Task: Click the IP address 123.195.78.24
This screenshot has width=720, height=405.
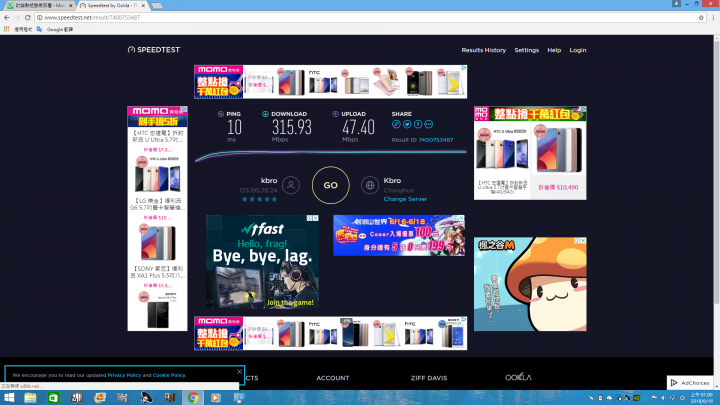Action: (x=258, y=190)
